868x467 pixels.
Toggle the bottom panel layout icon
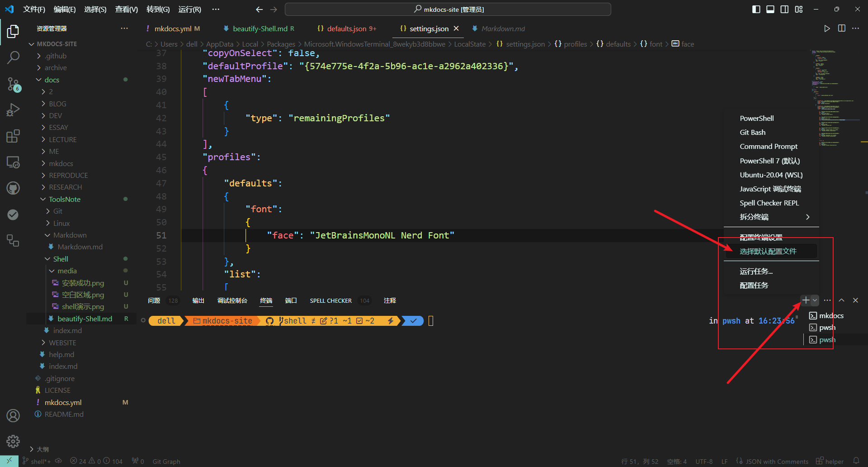tap(770, 9)
